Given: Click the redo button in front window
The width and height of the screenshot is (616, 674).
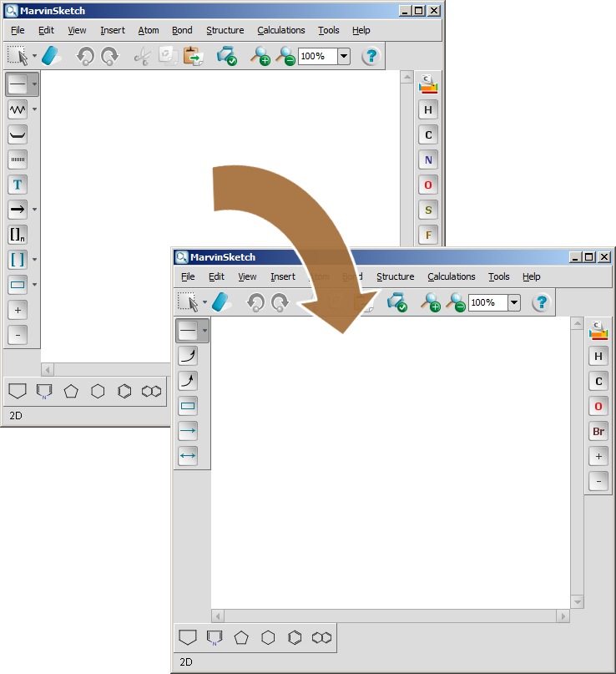Looking at the screenshot, I should click(x=280, y=302).
